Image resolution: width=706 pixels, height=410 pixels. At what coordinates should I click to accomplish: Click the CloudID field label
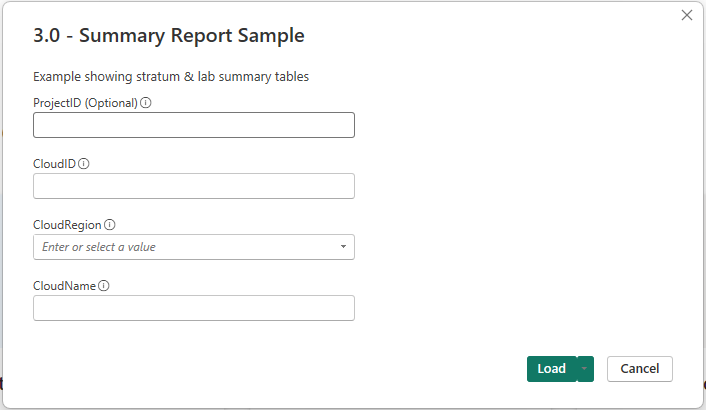click(x=54, y=164)
